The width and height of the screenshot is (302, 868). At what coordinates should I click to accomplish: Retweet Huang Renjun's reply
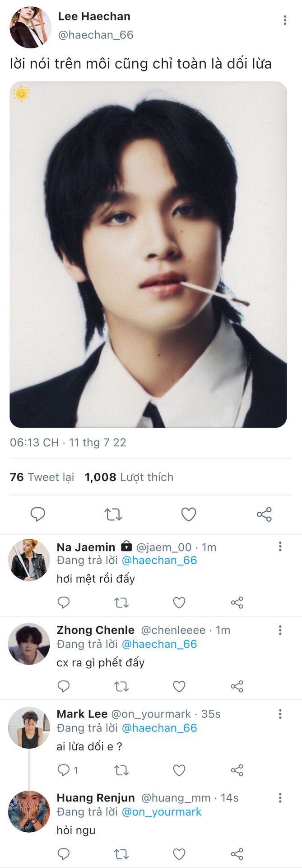pyautogui.click(x=121, y=854)
